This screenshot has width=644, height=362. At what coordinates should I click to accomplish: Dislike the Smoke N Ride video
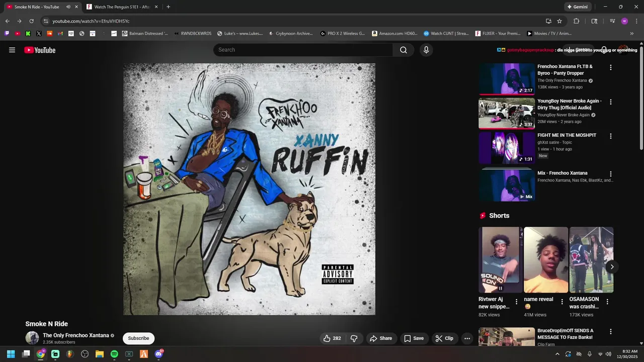coord(354,338)
